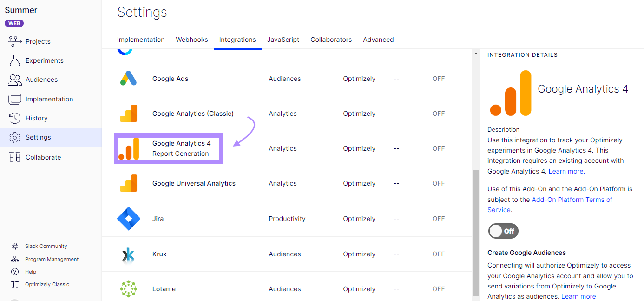Switch to the Webhooks tab
This screenshot has width=644, height=301.
click(x=191, y=40)
